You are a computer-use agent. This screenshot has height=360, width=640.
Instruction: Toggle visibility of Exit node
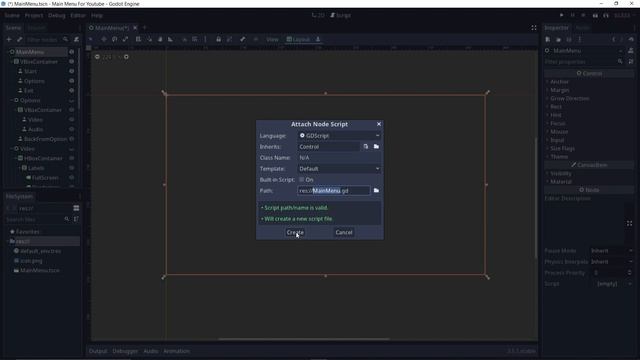coord(71,91)
